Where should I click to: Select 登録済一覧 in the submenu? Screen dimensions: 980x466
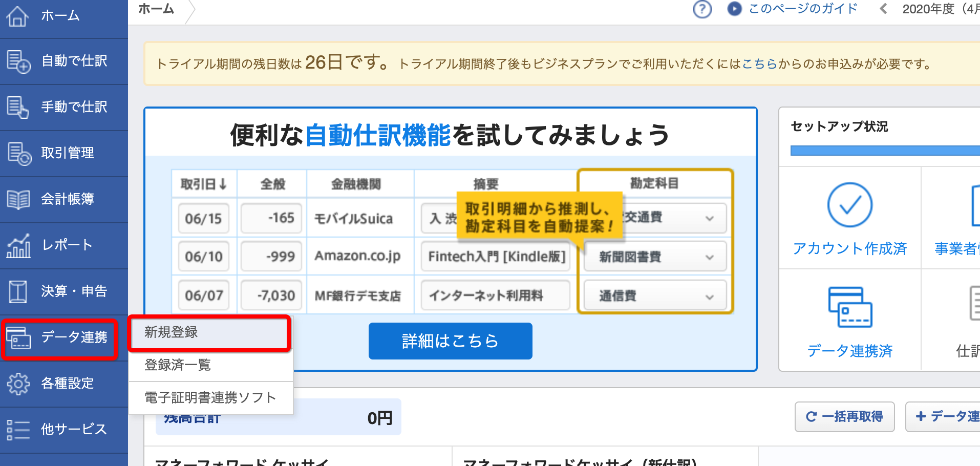tap(210, 365)
